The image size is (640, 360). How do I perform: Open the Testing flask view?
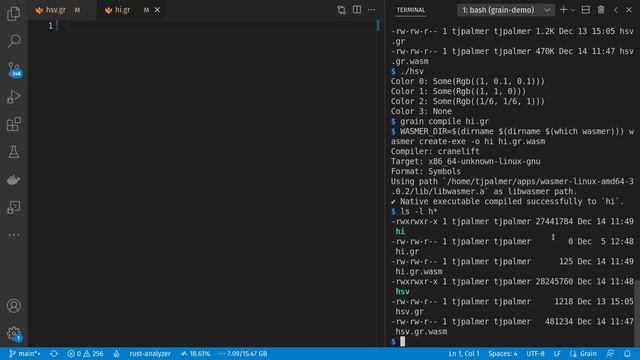click(x=13, y=152)
